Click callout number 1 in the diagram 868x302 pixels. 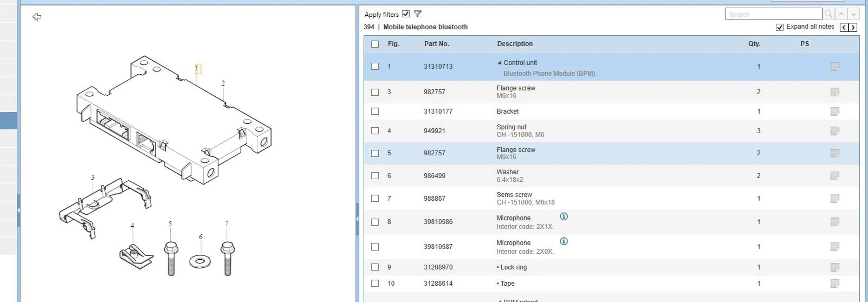[197, 68]
